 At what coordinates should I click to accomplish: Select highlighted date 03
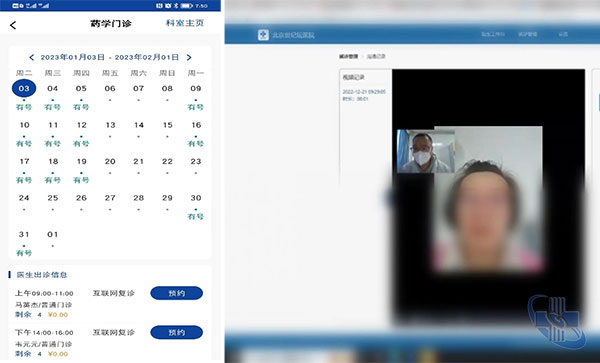(24, 88)
